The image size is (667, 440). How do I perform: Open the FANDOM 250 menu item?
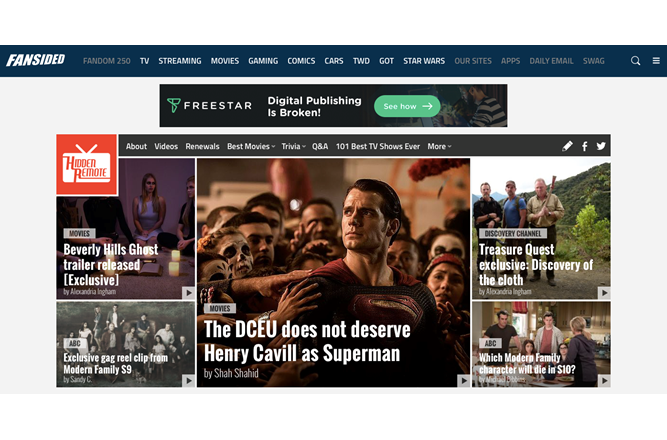click(107, 61)
